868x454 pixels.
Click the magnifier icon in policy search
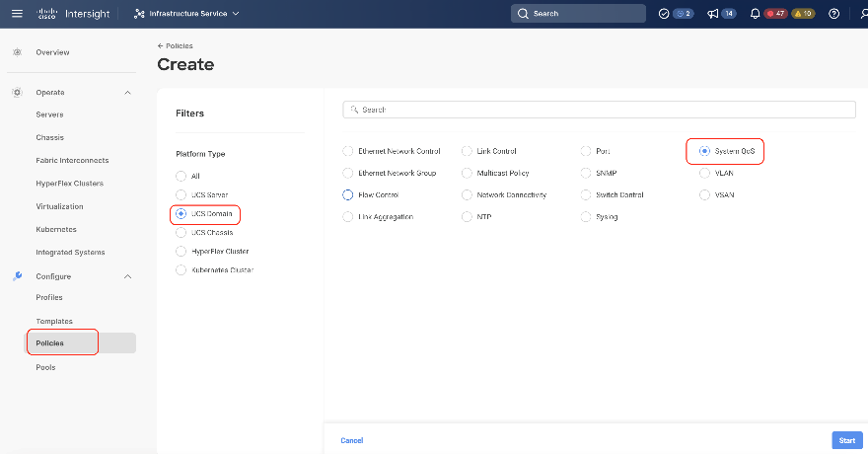[354, 110]
